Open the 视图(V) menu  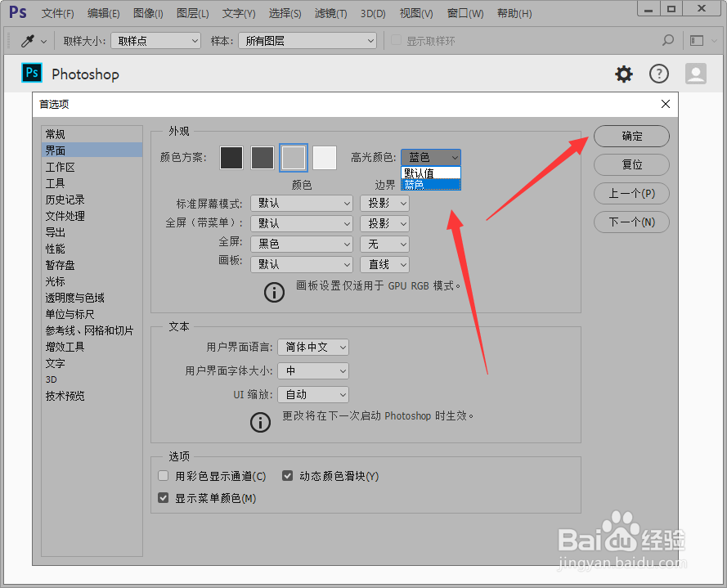point(416,13)
